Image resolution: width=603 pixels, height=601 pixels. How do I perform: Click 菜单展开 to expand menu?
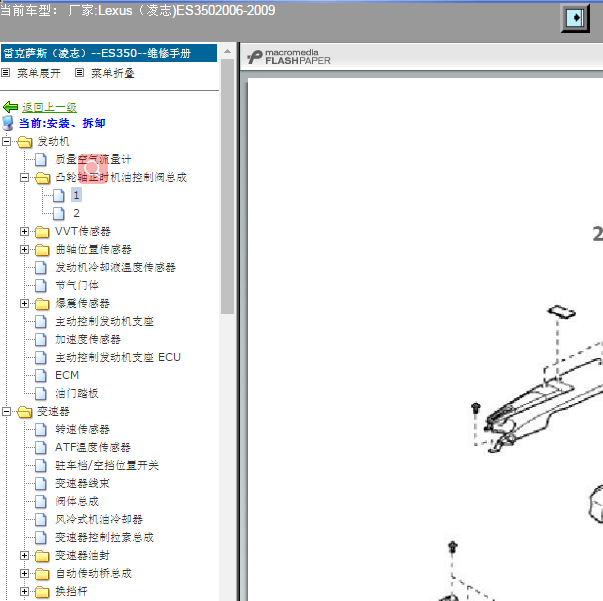pos(38,73)
